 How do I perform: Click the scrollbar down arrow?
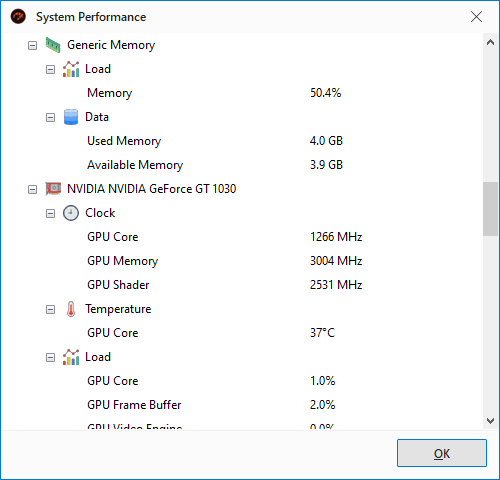click(x=490, y=421)
